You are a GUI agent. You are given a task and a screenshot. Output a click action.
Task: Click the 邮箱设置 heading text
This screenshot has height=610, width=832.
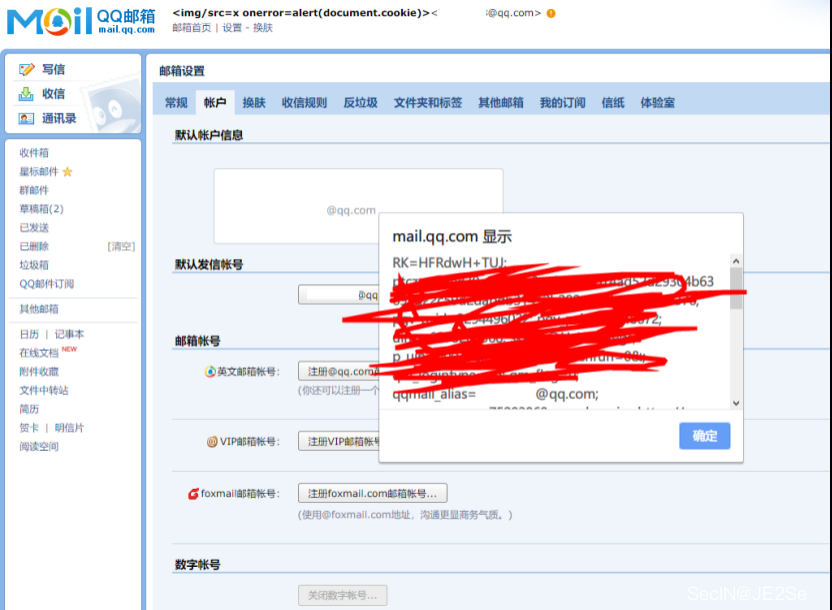(182, 71)
